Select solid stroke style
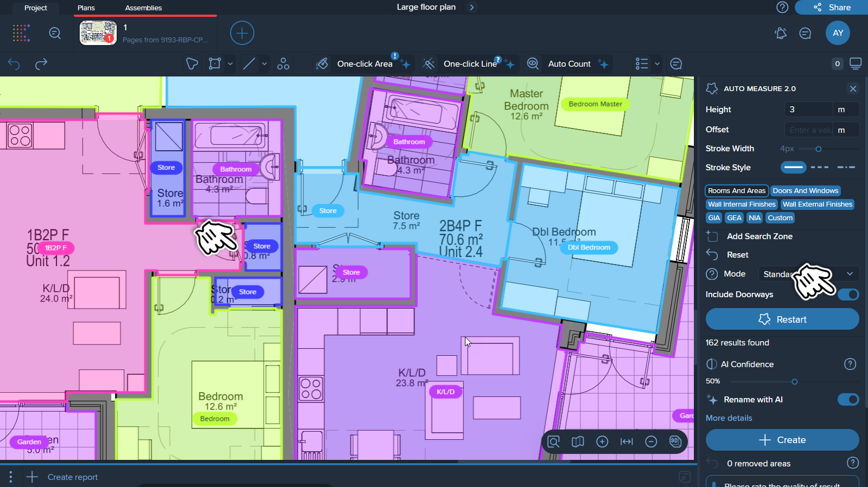 click(x=794, y=167)
